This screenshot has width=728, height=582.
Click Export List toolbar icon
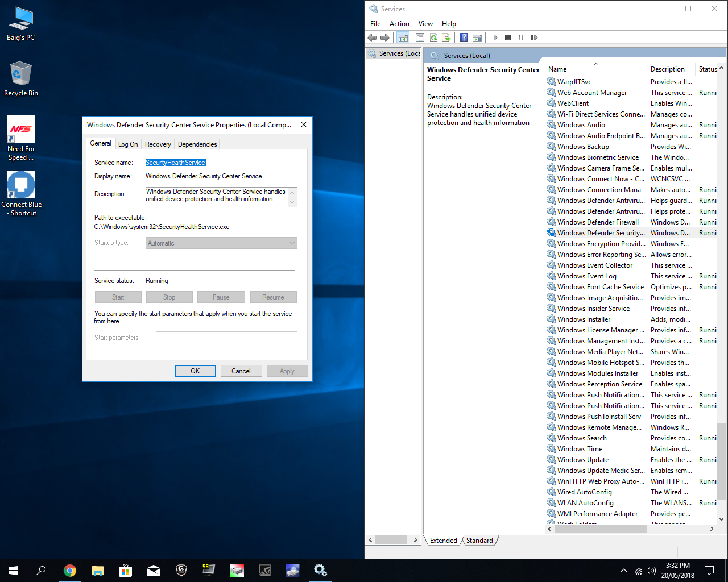(446, 38)
